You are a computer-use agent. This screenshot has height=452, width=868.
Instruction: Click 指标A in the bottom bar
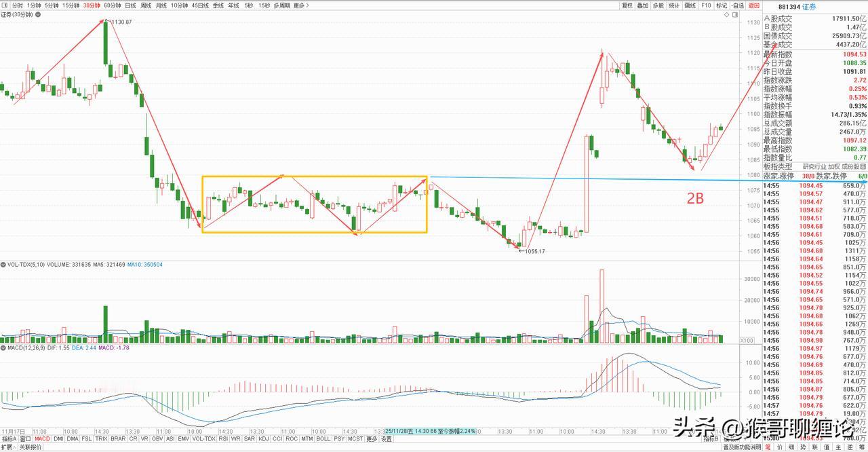pos(8,439)
